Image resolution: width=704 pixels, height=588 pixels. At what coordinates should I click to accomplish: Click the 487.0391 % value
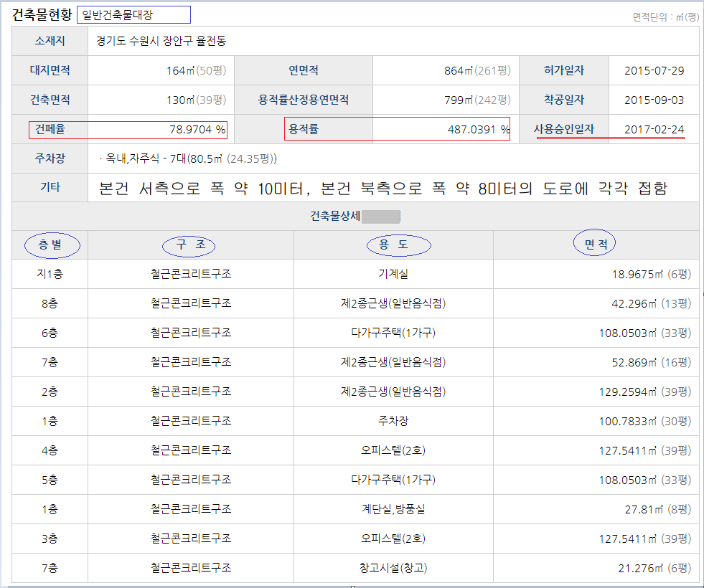pyautogui.click(x=479, y=129)
